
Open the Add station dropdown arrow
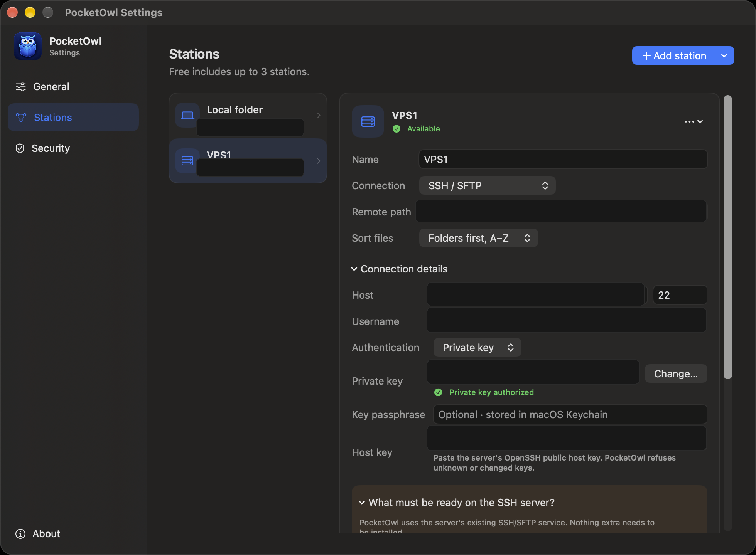click(724, 56)
